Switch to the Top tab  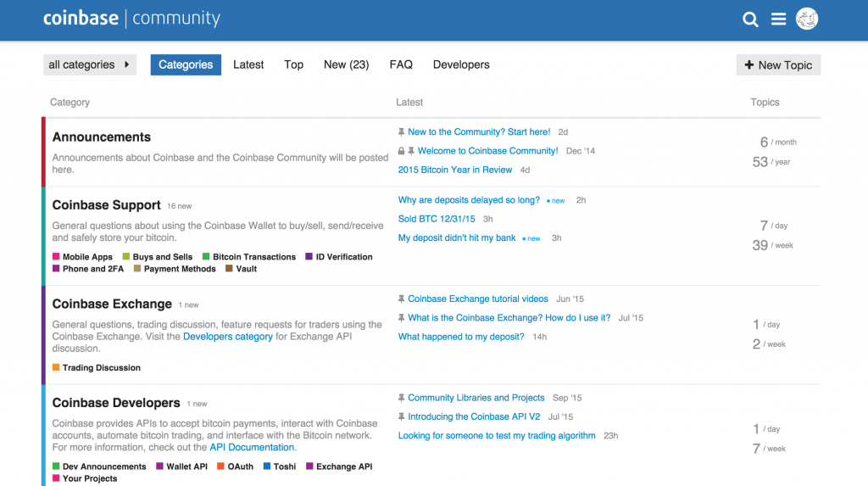tap(293, 64)
